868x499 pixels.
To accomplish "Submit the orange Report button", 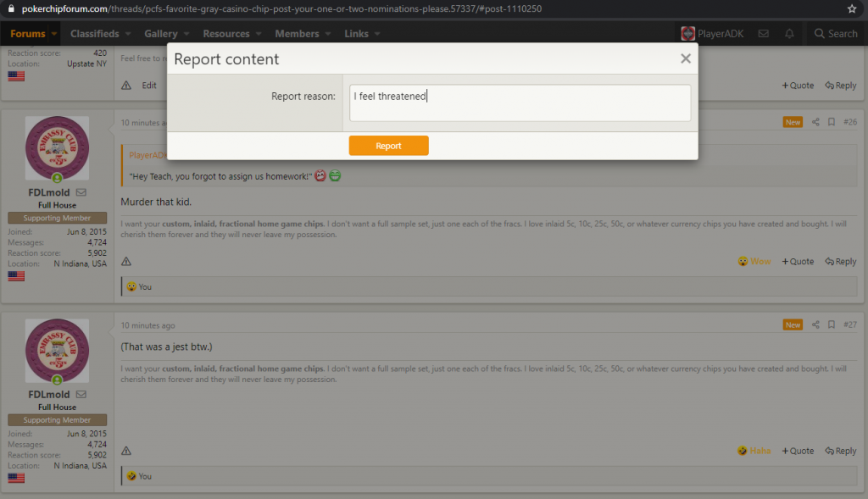I will tap(388, 146).
